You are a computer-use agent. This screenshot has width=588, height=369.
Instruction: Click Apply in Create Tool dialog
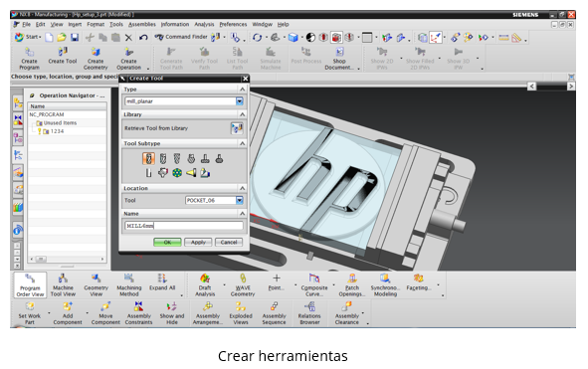coord(198,243)
